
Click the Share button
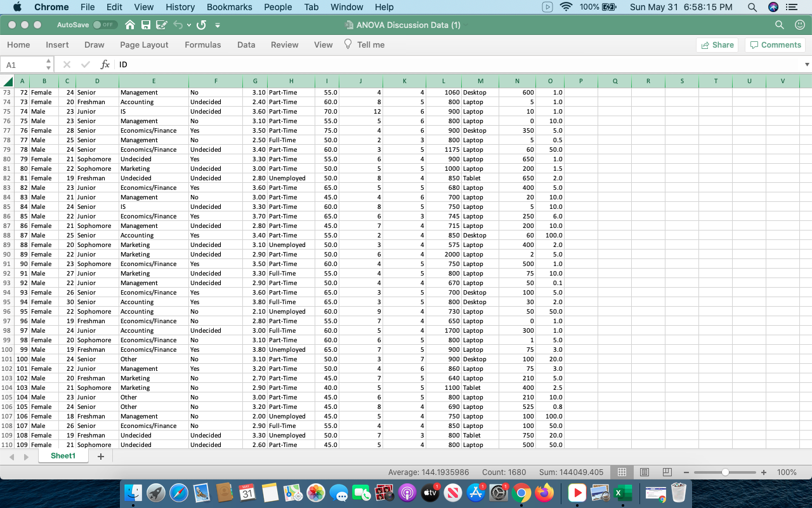[717, 44]
